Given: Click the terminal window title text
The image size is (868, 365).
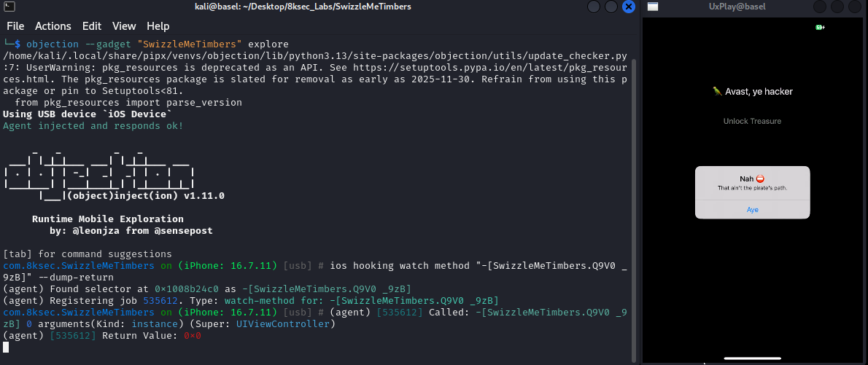Looking at the screenshot, I should (x=304, y=7).
